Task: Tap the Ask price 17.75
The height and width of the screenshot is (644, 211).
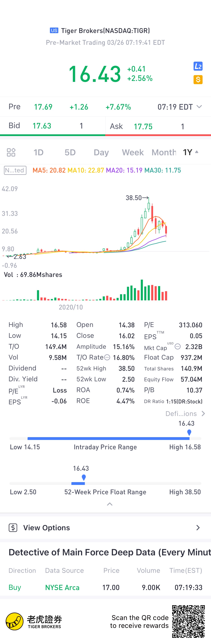Action: 143,126
